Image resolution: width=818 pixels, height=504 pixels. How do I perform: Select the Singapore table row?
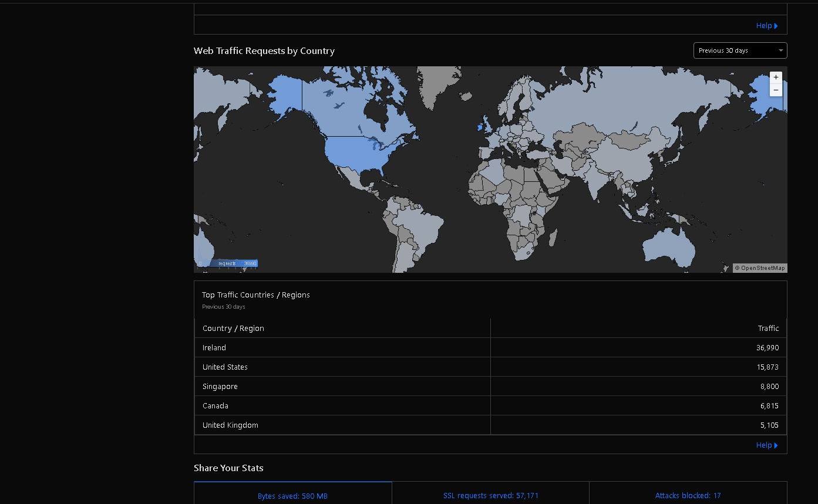[x=490, y=387]
